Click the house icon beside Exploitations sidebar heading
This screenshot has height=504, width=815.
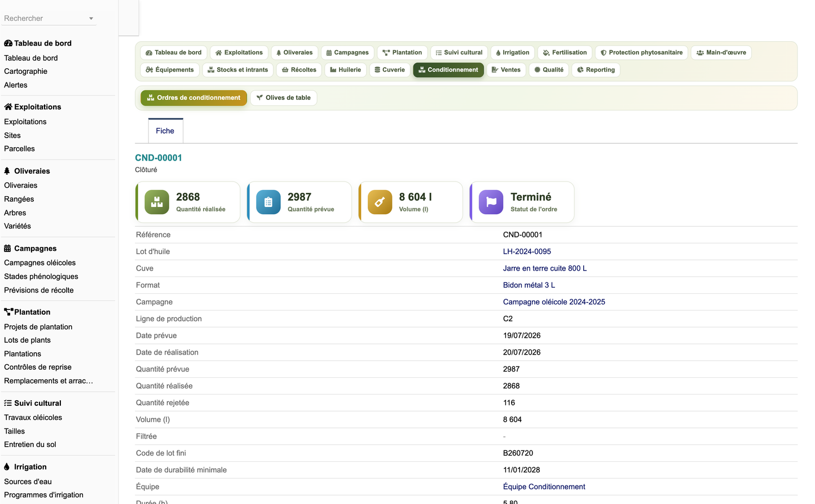8,107
